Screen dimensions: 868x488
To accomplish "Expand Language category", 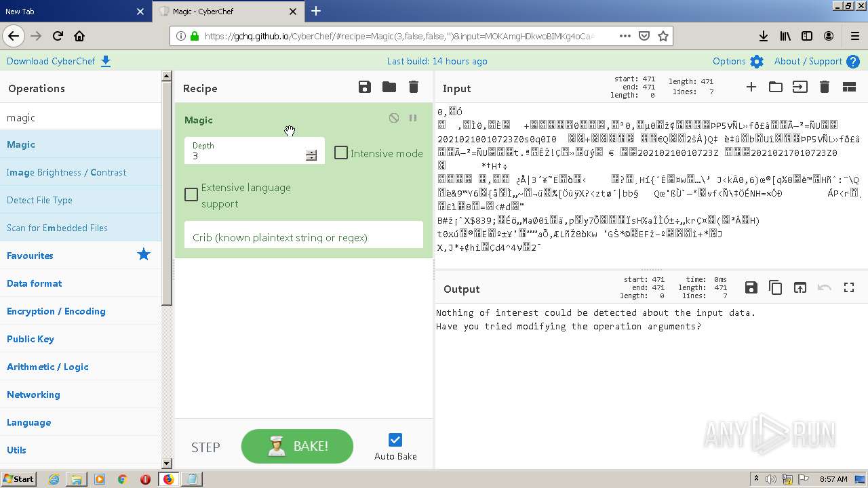I will point(81,422).
